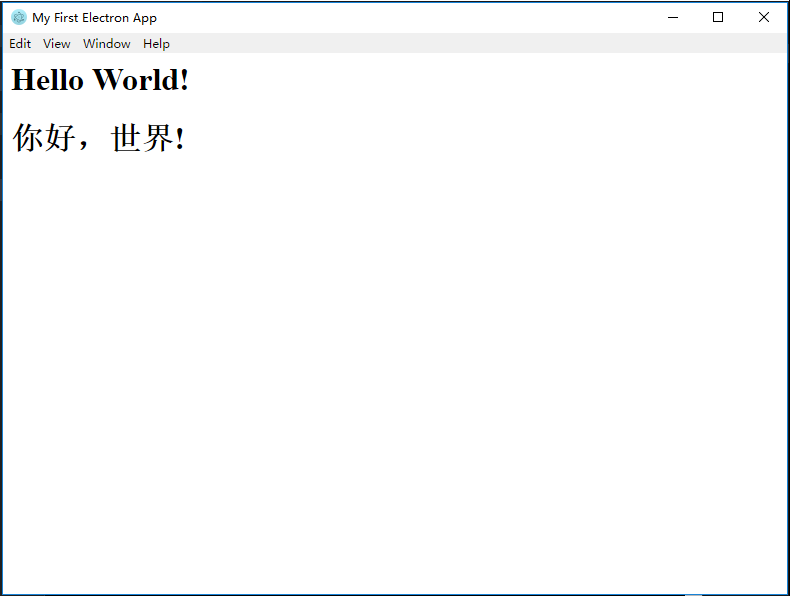Maximize the My First Electron App window
The width and height of the screenshot is (790, 596).
(718, 18)
